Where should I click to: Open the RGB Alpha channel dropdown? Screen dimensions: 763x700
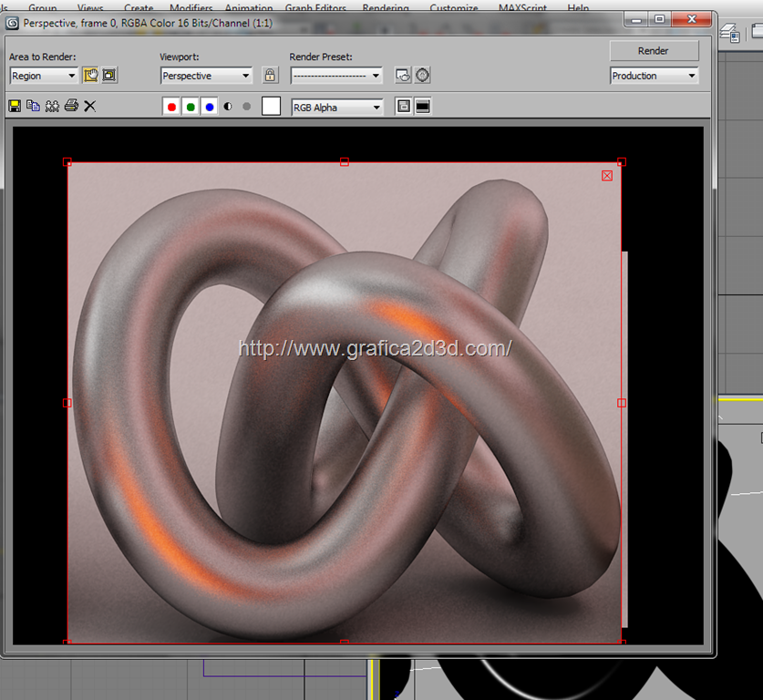[x=337, y=108]
